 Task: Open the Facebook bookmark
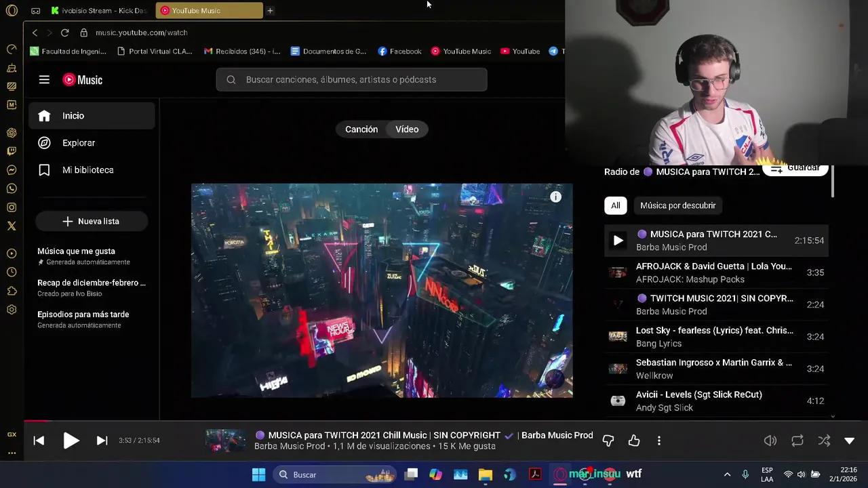coord(400,52)
